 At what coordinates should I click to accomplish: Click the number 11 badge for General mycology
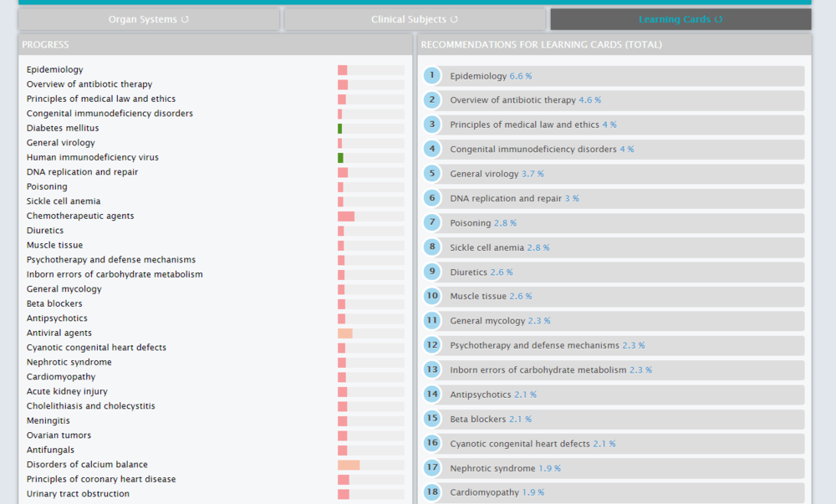click(432, 321)
